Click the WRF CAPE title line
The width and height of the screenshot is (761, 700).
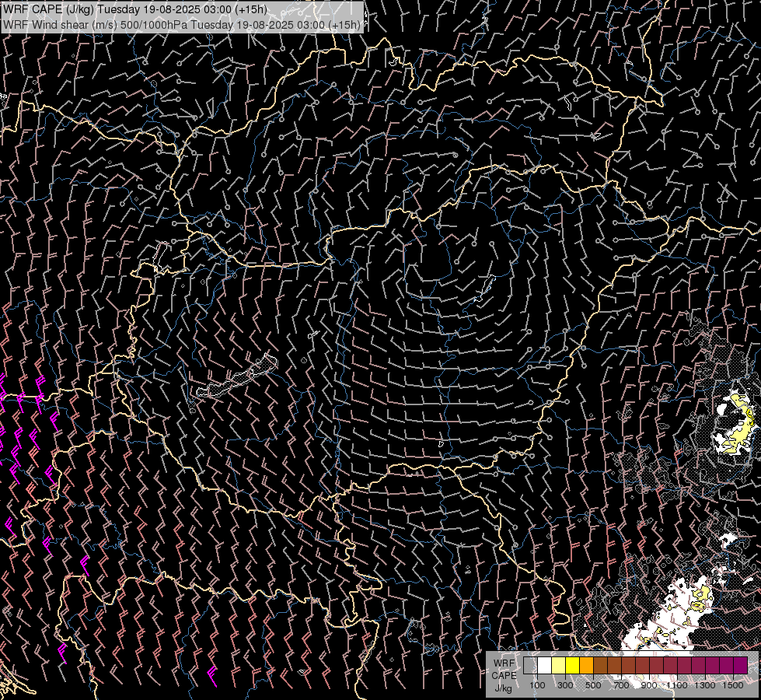pyautogui.click(x=135, y=9)
